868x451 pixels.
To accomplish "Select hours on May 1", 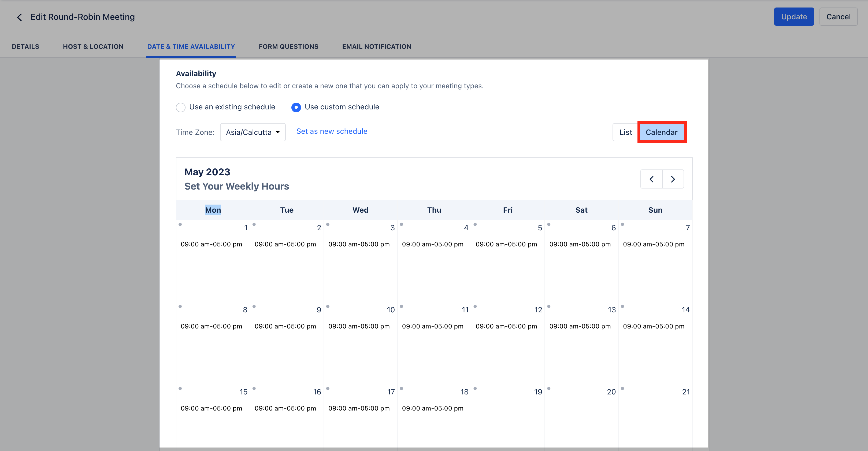I will point(211,244).
